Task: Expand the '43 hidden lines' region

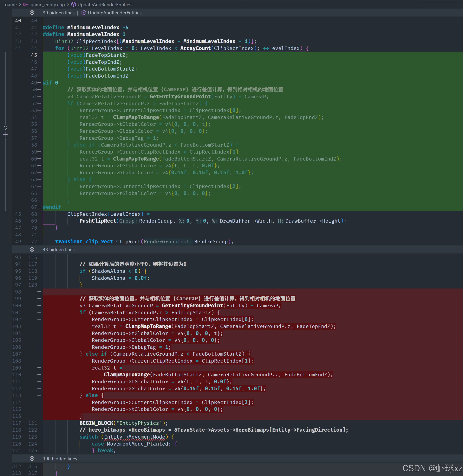Action: tap(59, 250)
